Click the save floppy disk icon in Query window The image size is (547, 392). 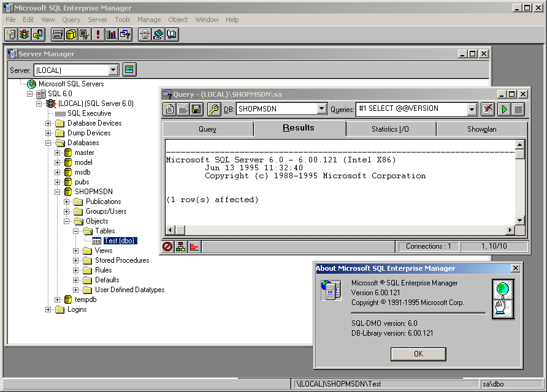tap(196, 109)
